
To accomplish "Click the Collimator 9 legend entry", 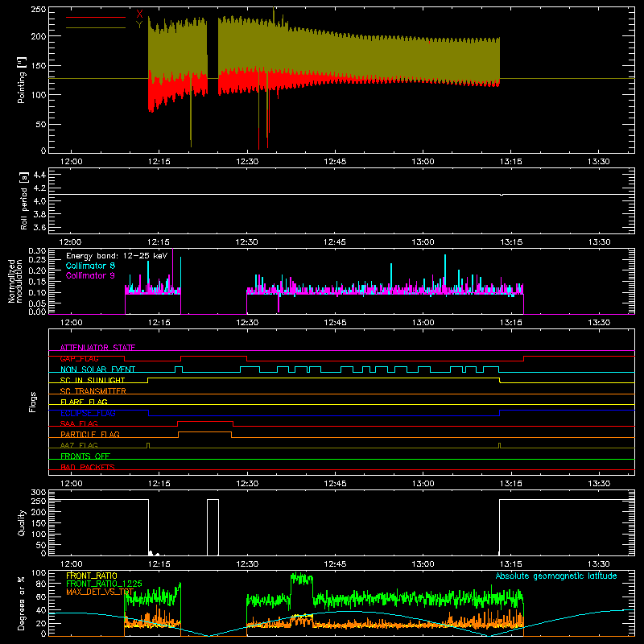I will pyautogui.click(x=90, y=275).
